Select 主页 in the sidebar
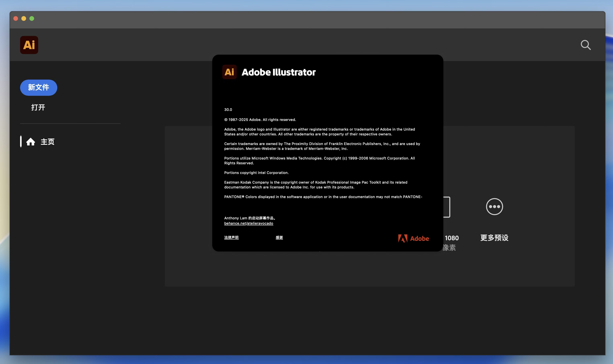The image size is (613, 364). click(x=47, y=142)
